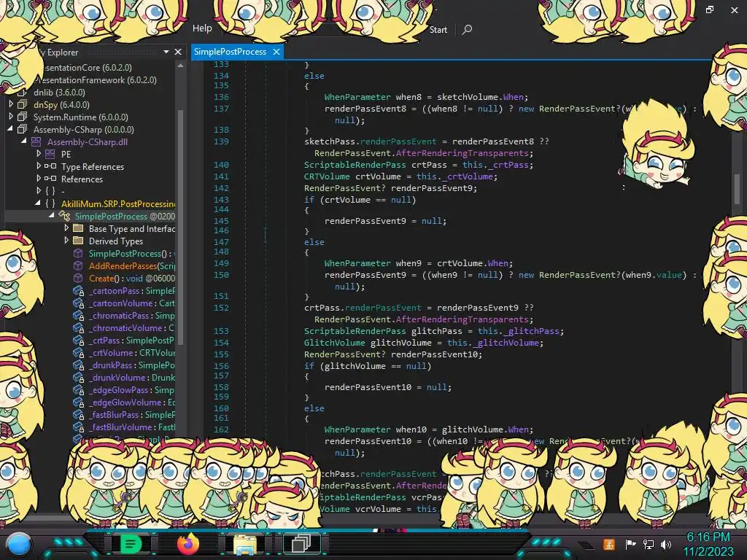Screen dimensions: 747x560
Task: Expand the dnSpy (6.4.0.0) assembly node
Action: point(11,104)
